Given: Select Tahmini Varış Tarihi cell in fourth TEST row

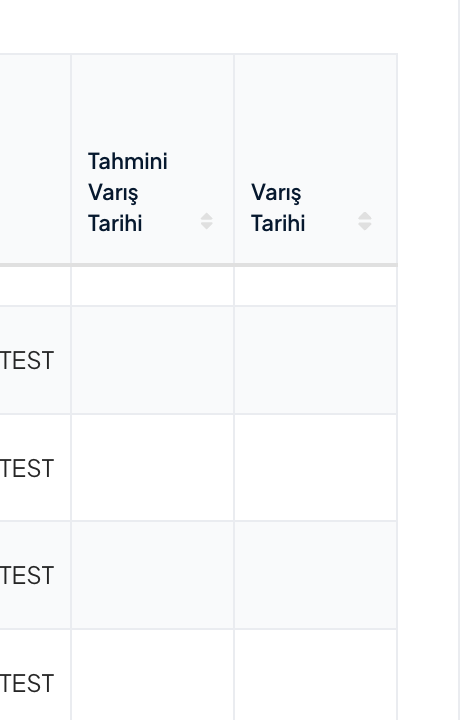Looking at the screenshot, I should tap(152, 675).
